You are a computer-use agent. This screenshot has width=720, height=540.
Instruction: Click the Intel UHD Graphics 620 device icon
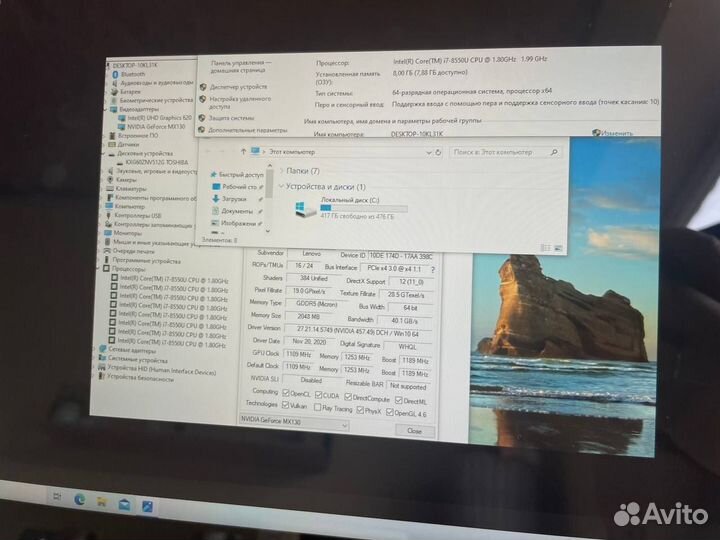point(122,118)
